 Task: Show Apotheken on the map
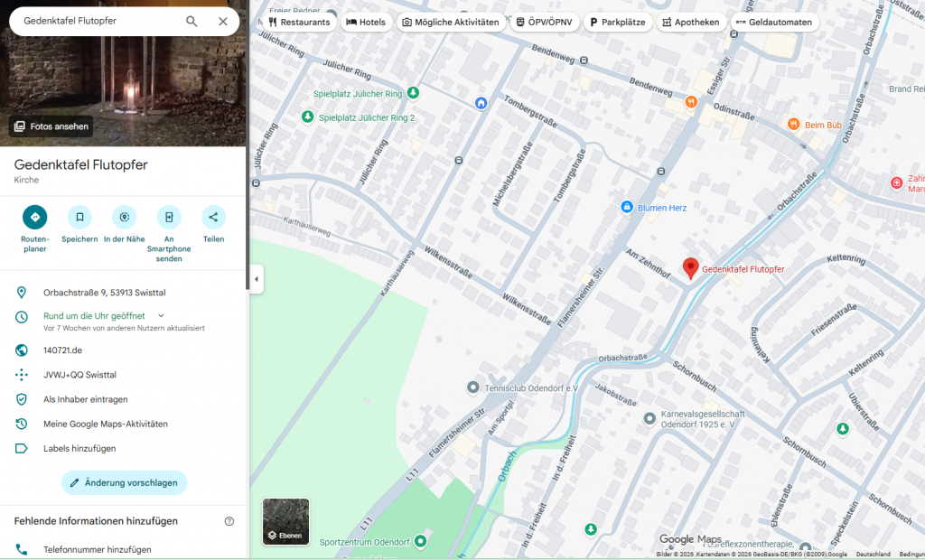(x=691, y=22)
